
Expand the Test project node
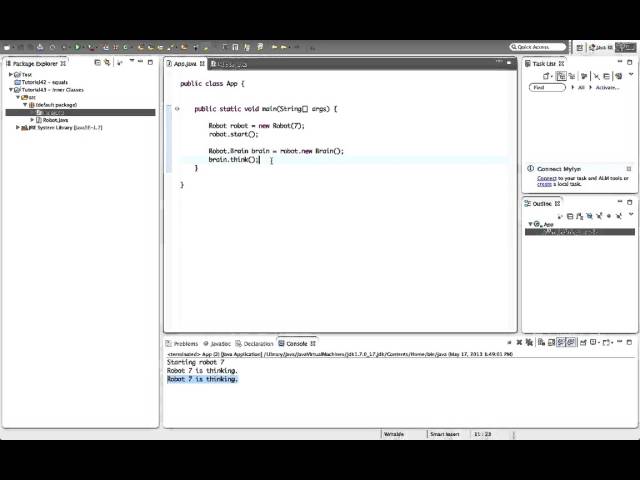tap(11, 75)
